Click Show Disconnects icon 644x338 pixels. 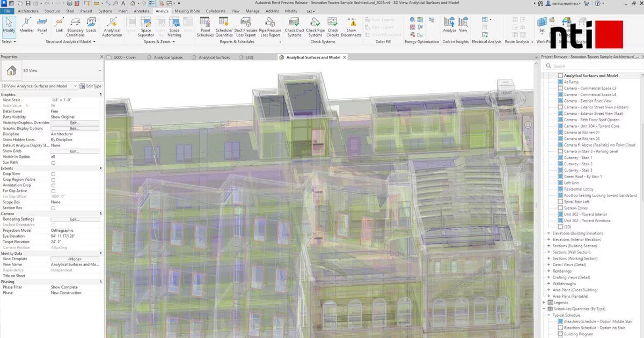point(352,23)
